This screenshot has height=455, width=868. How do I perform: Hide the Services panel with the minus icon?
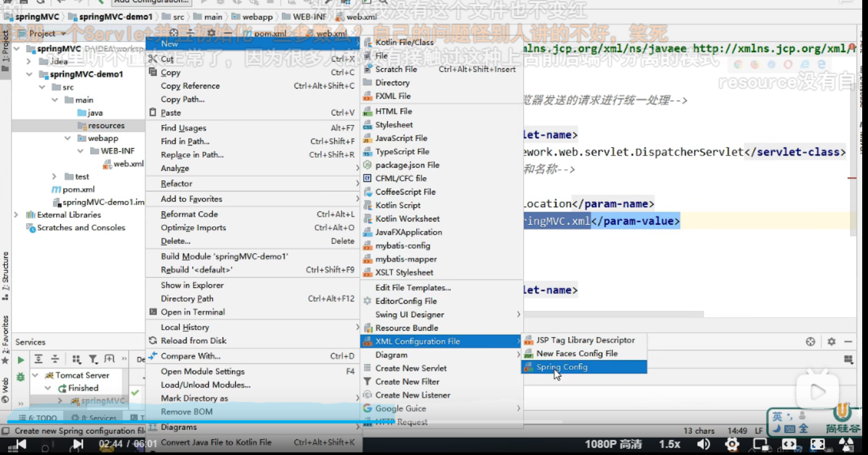tap(848, 342)
